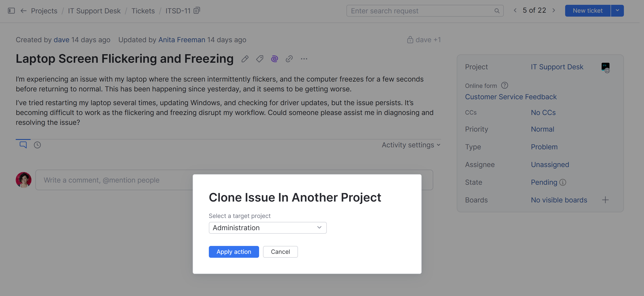Open the purple AI assistant swirl icon
This screenshot has width=644, height=296.
[275, 59]
